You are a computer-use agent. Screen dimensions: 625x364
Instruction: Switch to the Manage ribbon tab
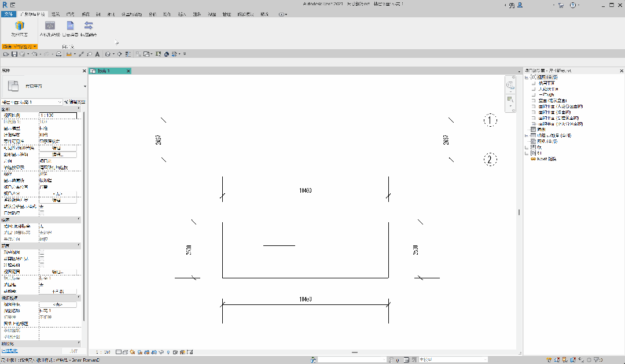click(227, 14)
